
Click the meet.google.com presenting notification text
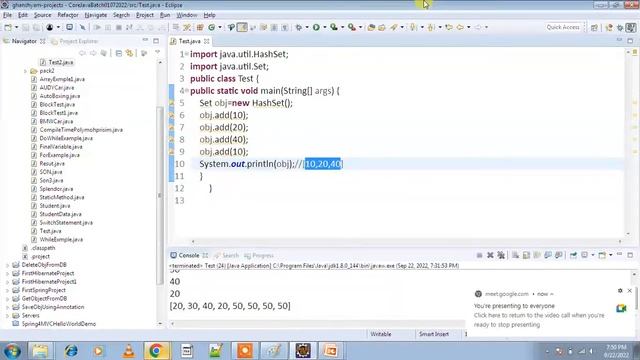[x=539, y=315]
